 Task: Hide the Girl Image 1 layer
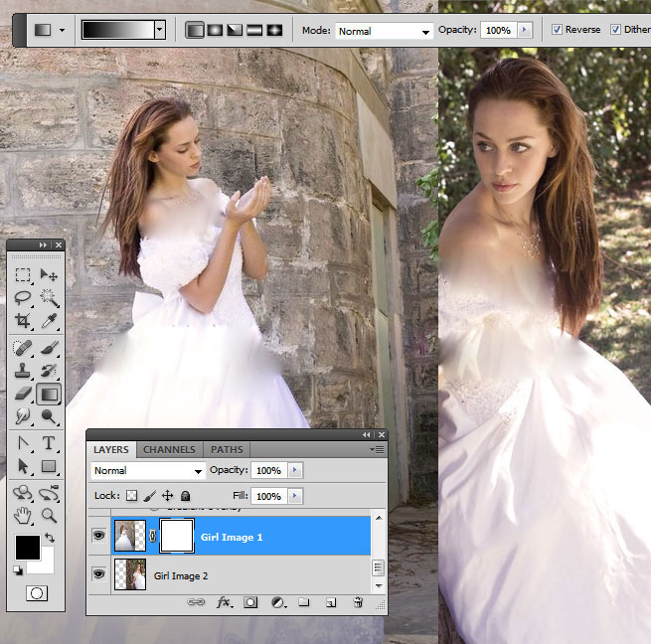click(x=98, y=537)
